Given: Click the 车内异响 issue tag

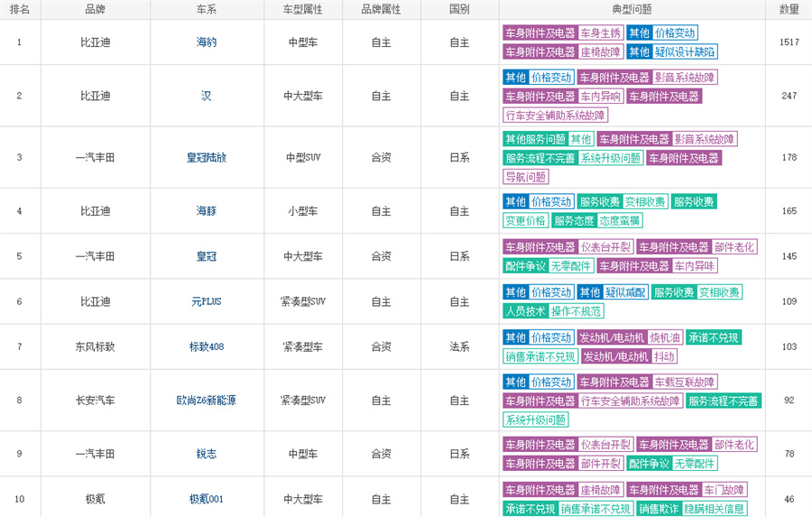Looking at the screenshot, I should click(600, 97).
